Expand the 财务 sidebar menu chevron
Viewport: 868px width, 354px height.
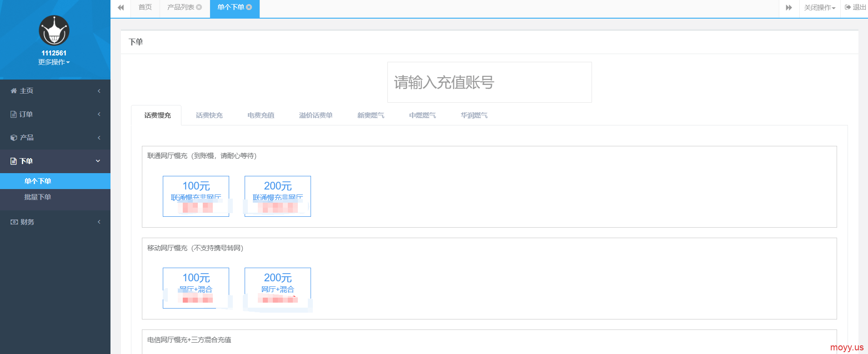click(x=99, y=222)
